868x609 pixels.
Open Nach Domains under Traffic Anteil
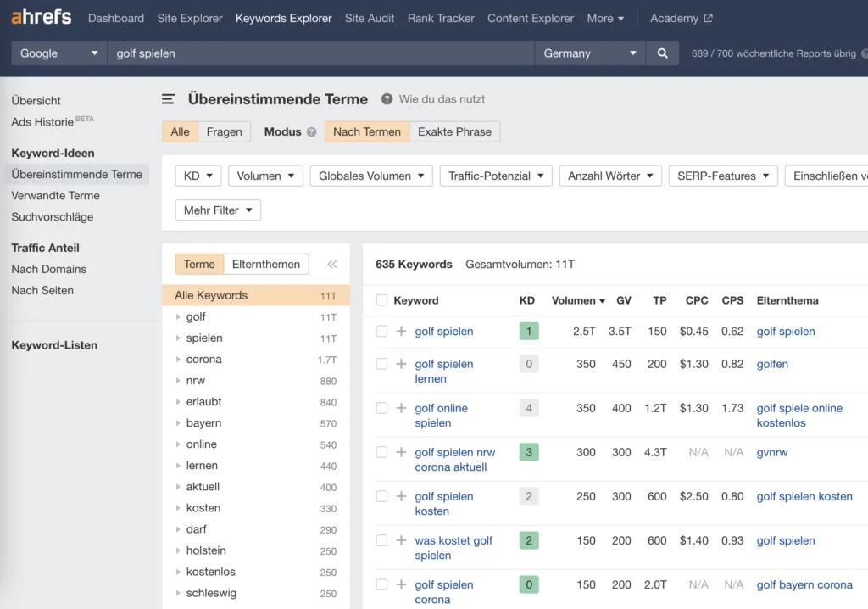coord(48,270)
